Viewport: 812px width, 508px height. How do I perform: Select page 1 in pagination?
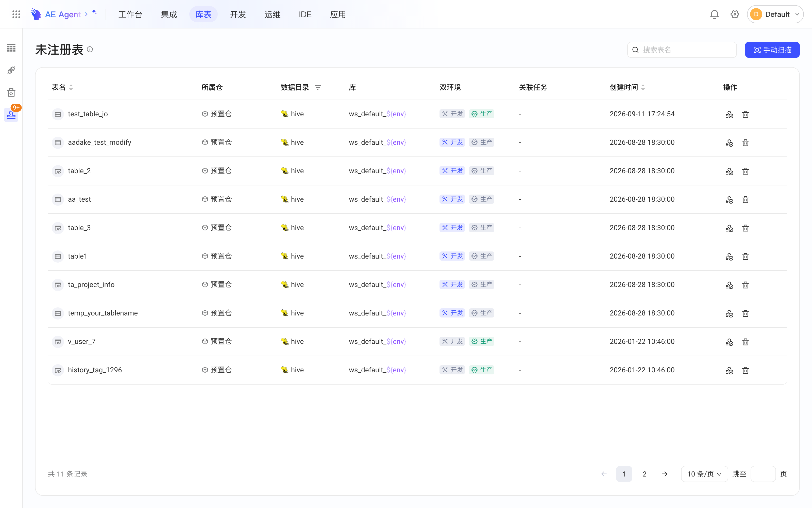click(624, 474)
